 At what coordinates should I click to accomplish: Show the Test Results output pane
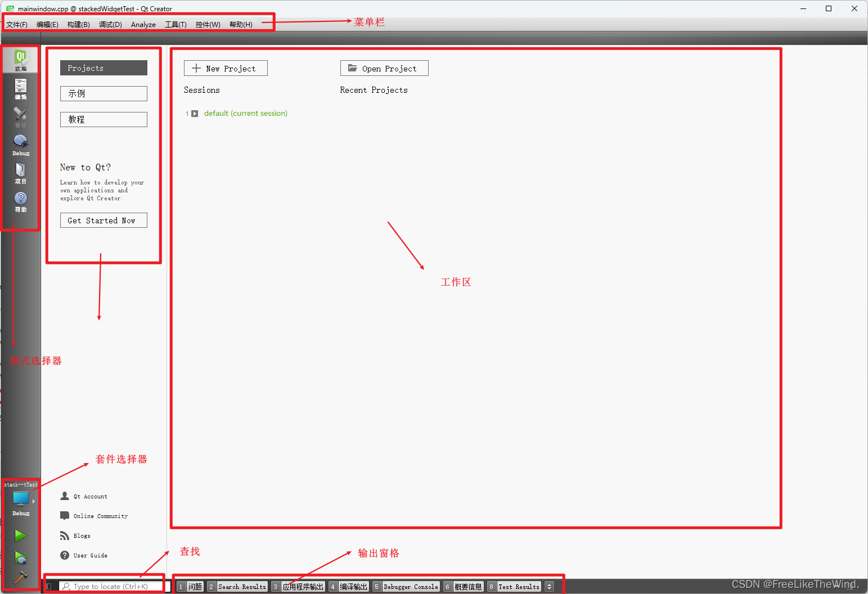click(514, 587)
